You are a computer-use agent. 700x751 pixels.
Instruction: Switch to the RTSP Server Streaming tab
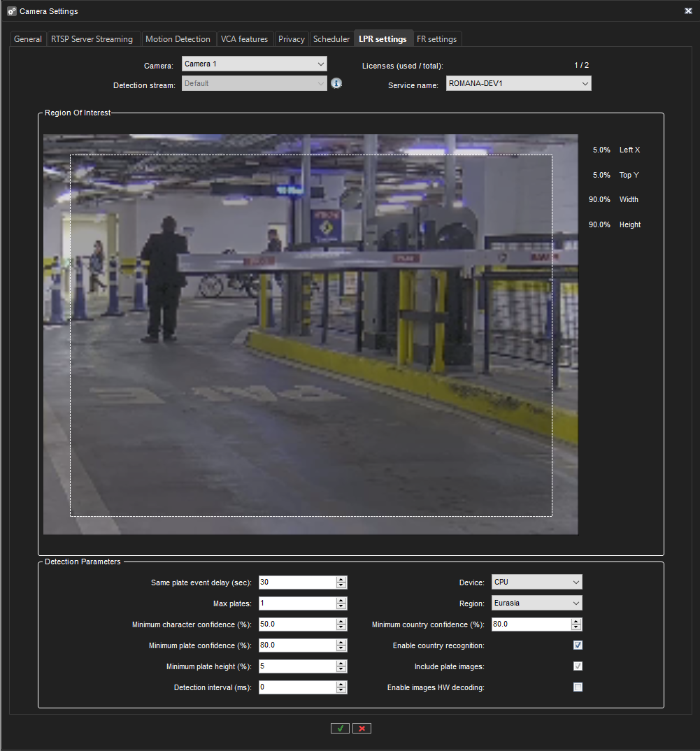point(92,39)
